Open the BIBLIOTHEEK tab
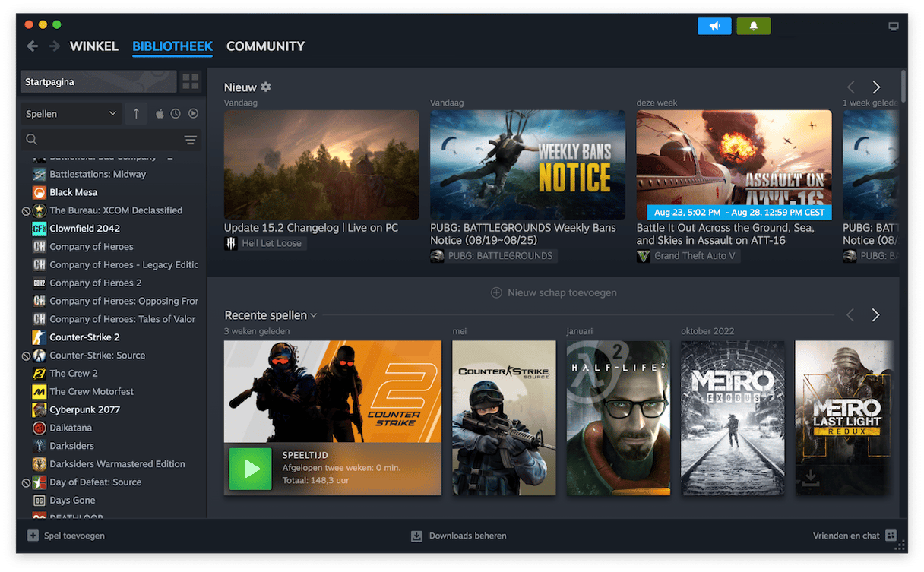This screenshot has height=572, width=924. click(172, 46)
